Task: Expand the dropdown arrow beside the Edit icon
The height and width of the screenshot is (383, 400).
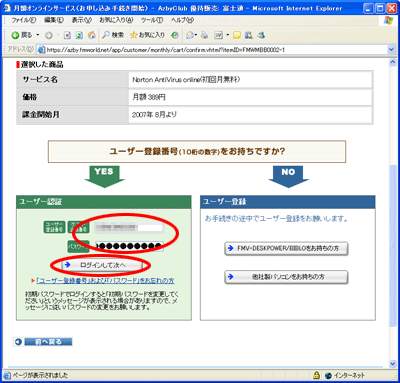Action: (228, 35)
